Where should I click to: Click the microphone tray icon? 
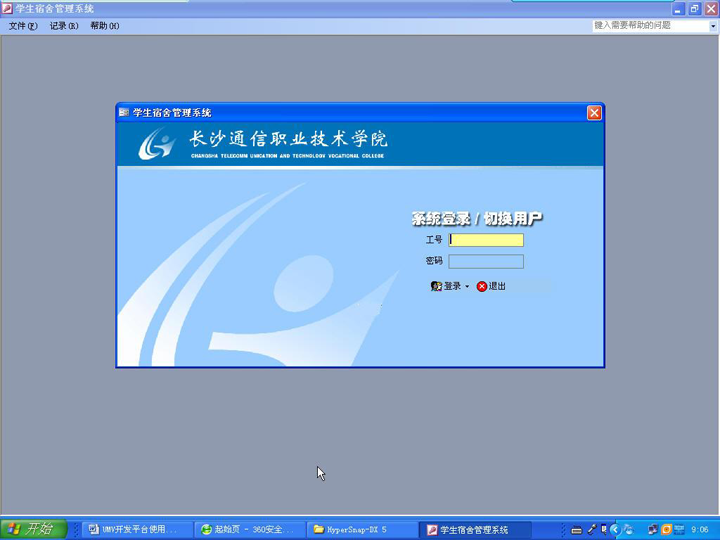(592, 529)
